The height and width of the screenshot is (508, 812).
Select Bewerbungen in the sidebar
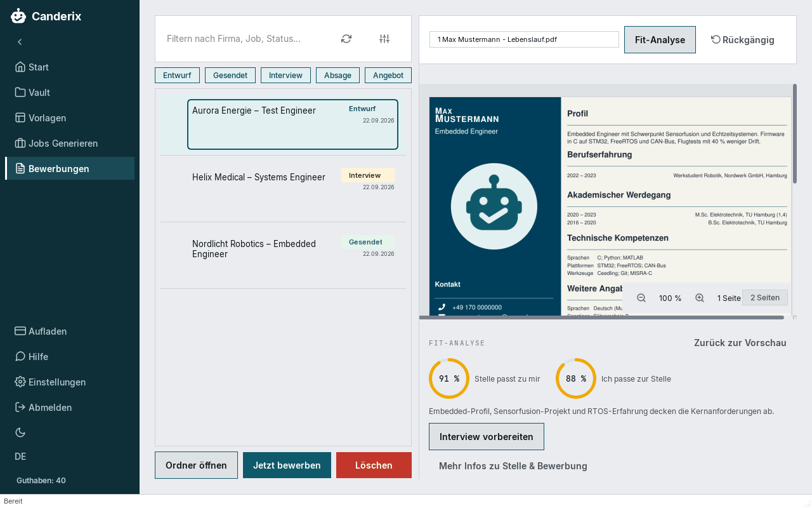click(70, 168)
